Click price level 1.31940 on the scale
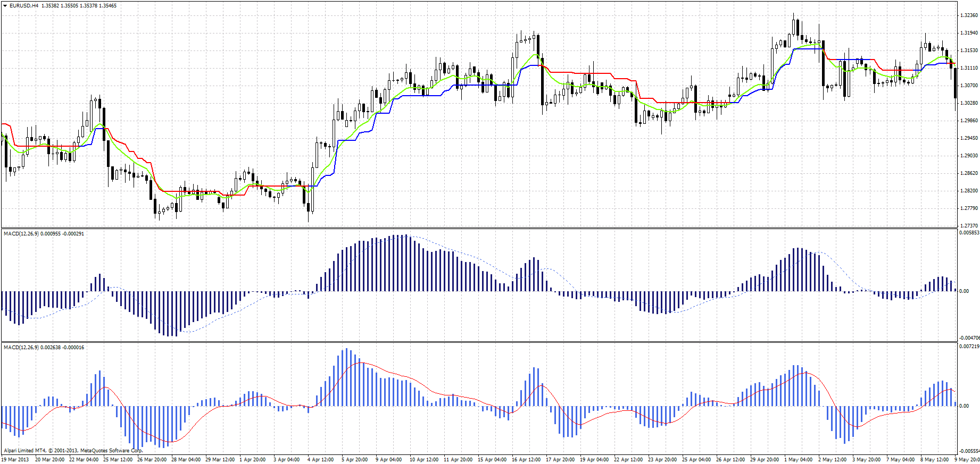The image size is (980, 464). 969,33
